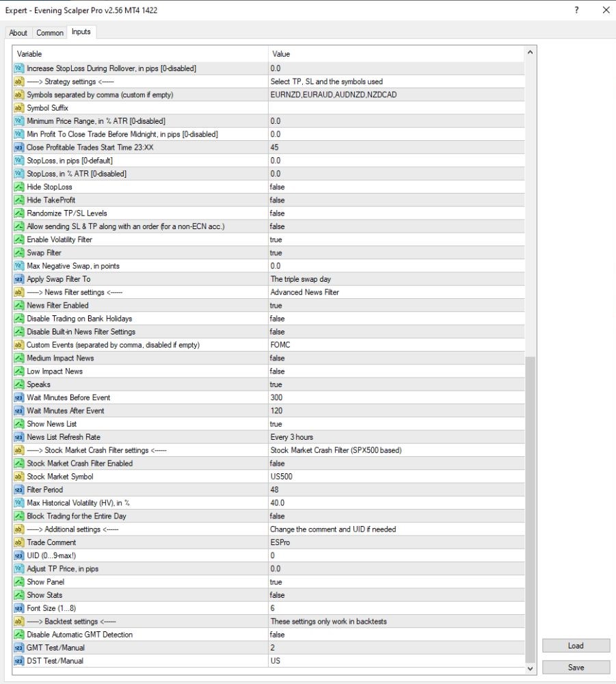Switch to the About tab

[x=18, y=33]
